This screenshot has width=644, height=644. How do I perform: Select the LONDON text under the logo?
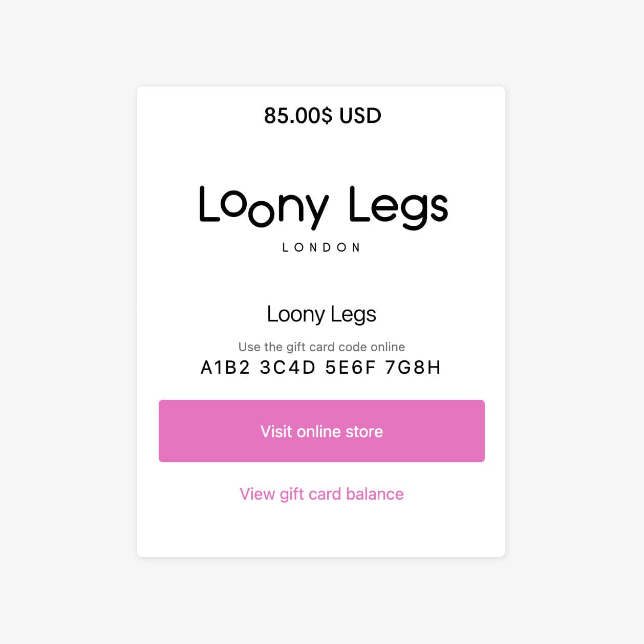(x=321, y=248)
